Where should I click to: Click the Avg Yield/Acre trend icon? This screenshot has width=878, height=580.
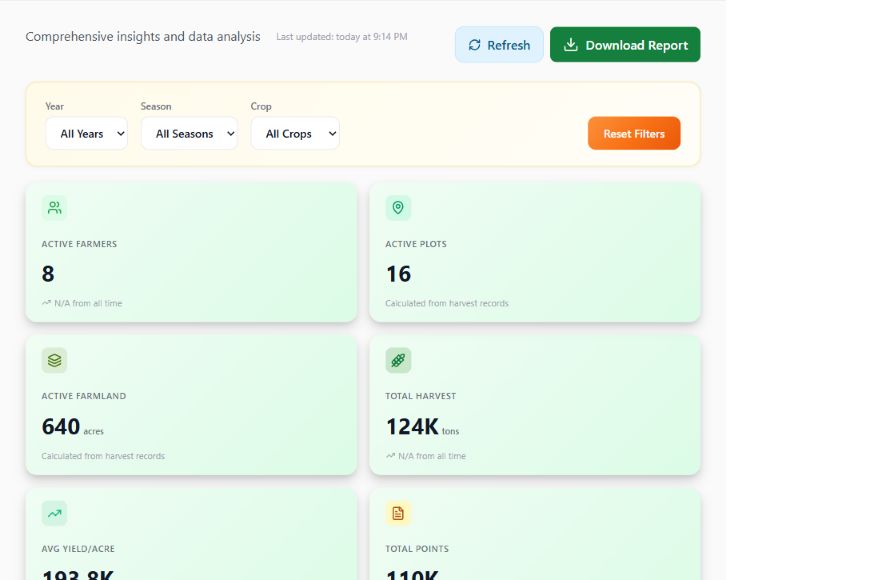[x=54, y=513]
